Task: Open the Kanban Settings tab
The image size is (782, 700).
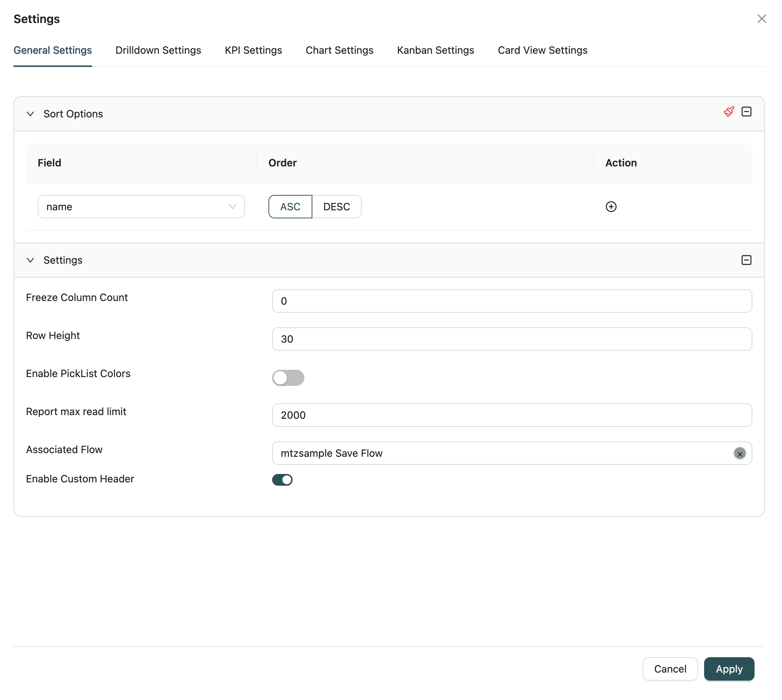Action: pos(435,50)
